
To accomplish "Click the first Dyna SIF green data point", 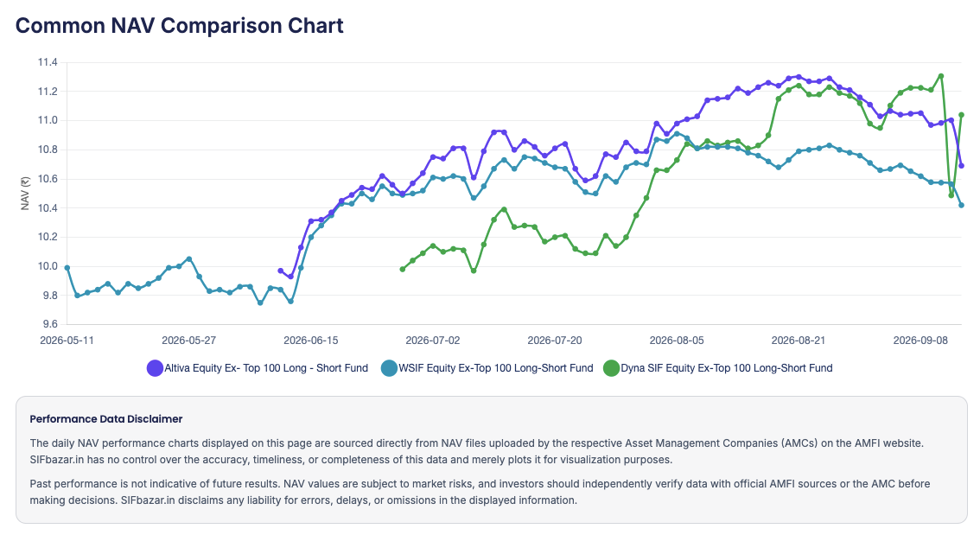I will click(402, 270).
